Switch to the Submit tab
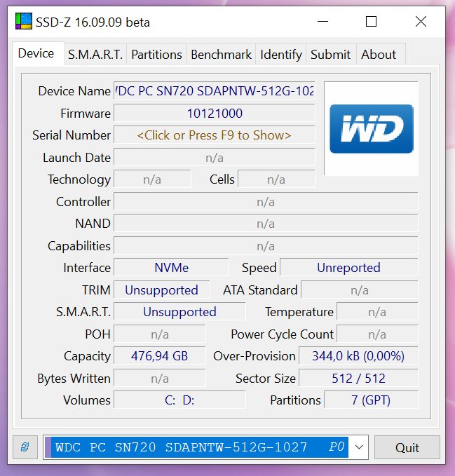 click(x=330, y=54)
